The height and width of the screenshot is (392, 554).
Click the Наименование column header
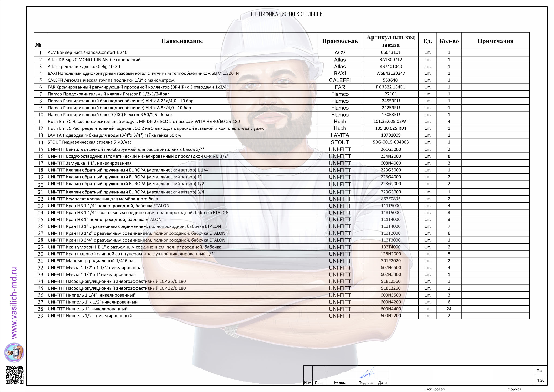point(182,41)
